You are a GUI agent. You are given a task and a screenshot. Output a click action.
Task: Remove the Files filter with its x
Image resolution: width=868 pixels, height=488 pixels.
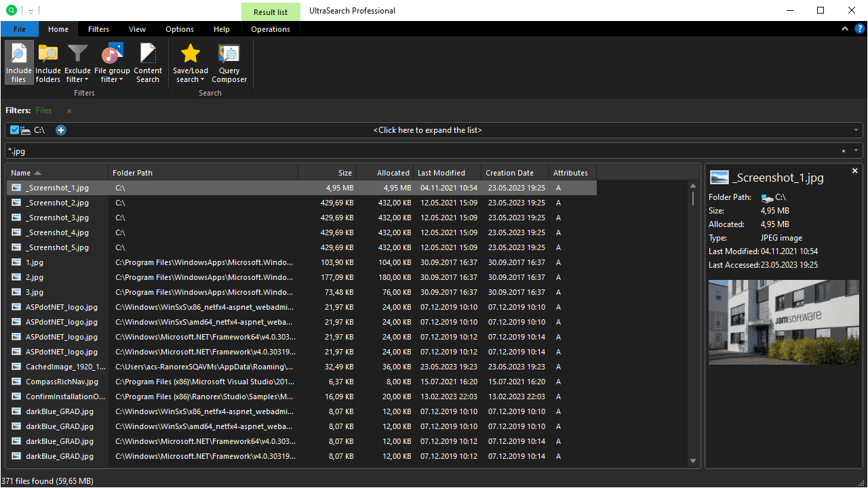coord(68,110)
